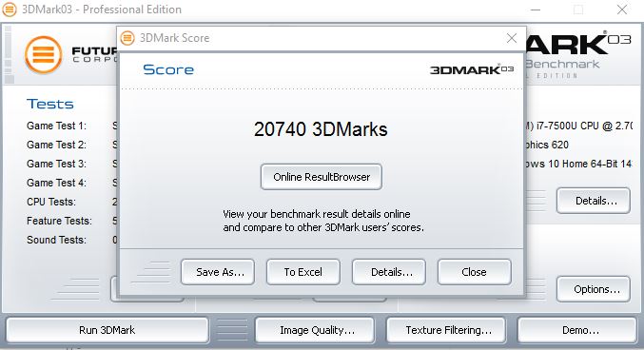Open Texture Filtering tool
This screenshot has width=644, height=350.
tap(446, 330)
